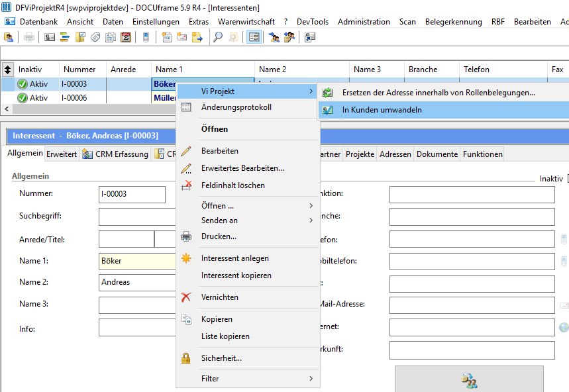The width and height of the screenshot is (569, 392).
Task: Open the Belegerkennung menu
Action: pos(453,22)
